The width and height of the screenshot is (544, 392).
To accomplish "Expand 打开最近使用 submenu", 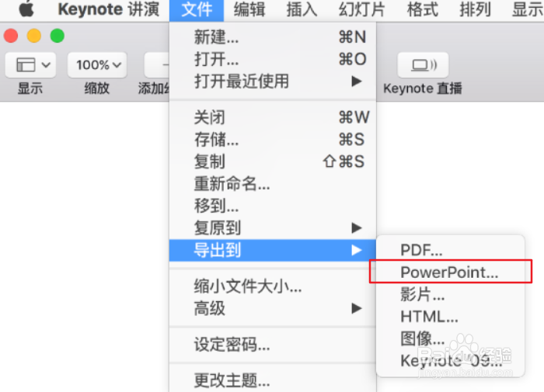I will pos(273,82).
